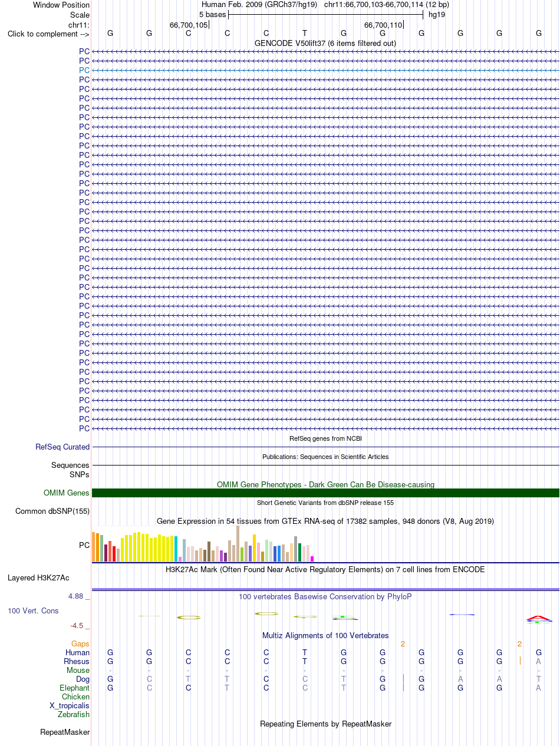Open 'OMIM Gene Phenotypes' track title
Screen dimensions: 560x746
pos(325,485)
